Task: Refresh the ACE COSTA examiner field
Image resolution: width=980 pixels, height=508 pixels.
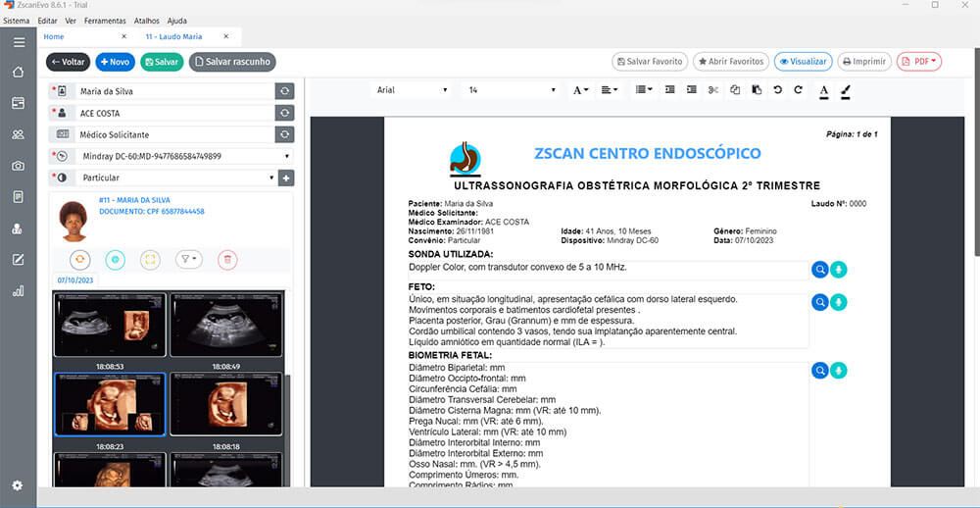Action: tap(284, 113)
